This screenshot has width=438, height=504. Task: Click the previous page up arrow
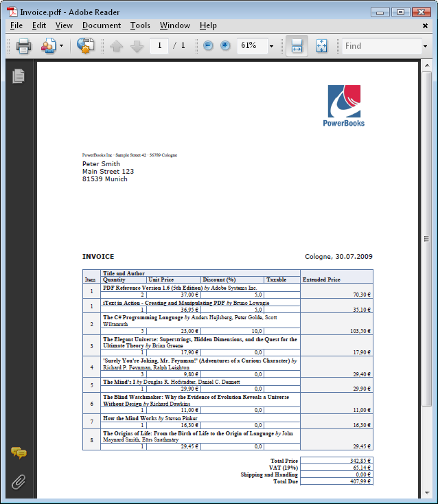click(116, 46)
